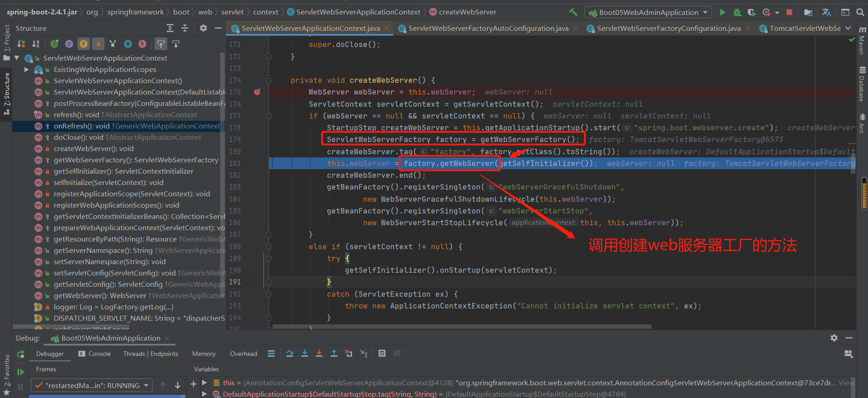The width and height of the screenshot is (868, 398).
Task: Expand the ExistingWebApplicationScopes tree node
Action: (27, 69)
